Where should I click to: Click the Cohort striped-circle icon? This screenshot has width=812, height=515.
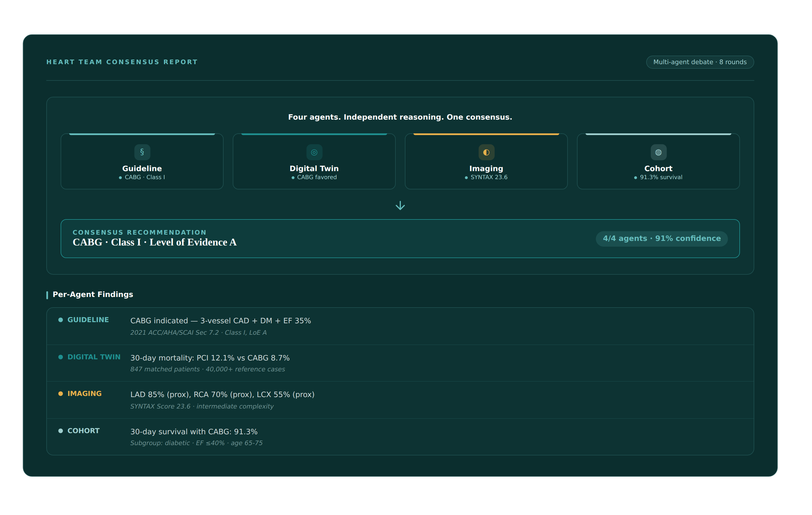[658, 152]
